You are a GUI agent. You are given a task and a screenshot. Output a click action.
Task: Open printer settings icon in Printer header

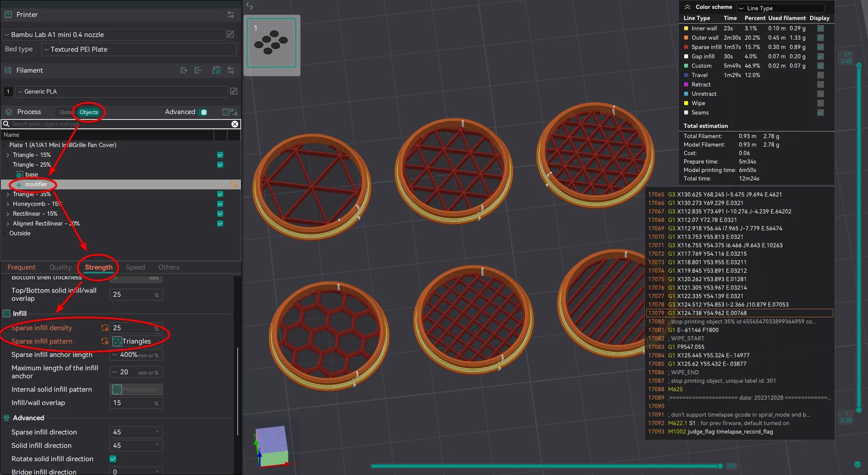point(231,15)
